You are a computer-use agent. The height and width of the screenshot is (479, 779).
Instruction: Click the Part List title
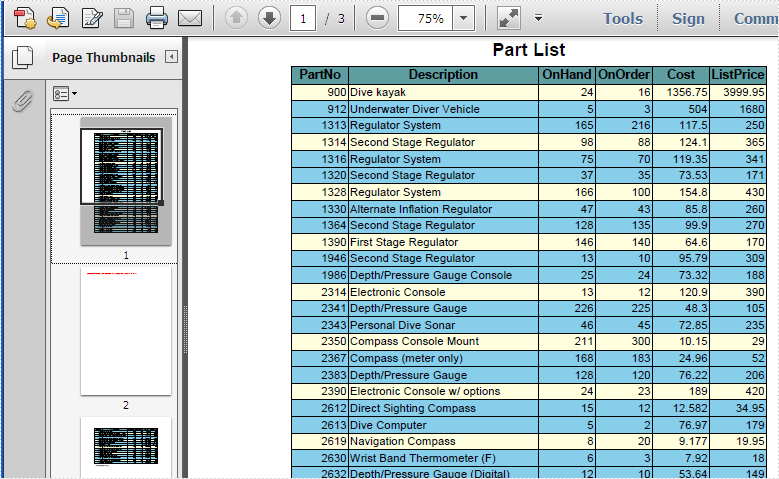pos(529,50)
